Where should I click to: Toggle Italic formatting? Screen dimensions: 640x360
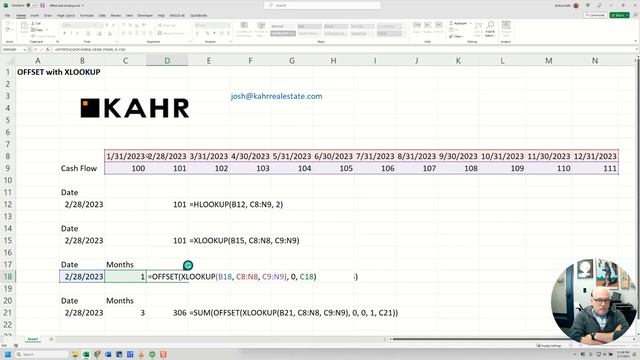coord(71,33)
